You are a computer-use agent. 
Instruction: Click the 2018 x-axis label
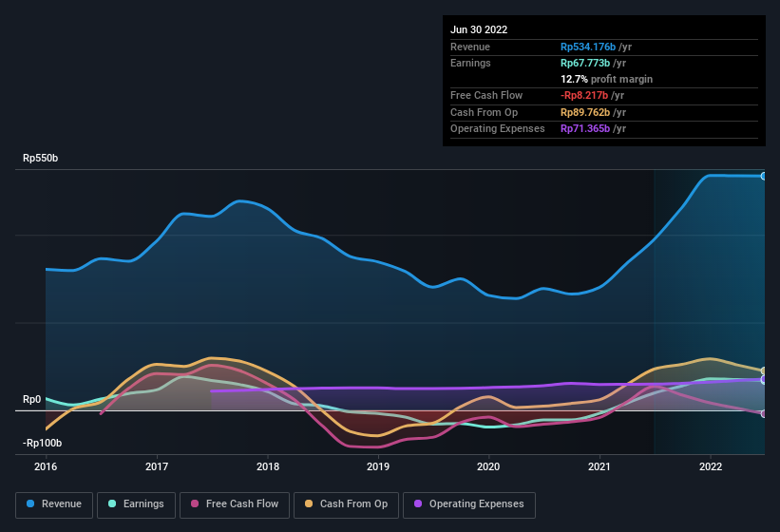pyautogui.click(x=268, y=466)
